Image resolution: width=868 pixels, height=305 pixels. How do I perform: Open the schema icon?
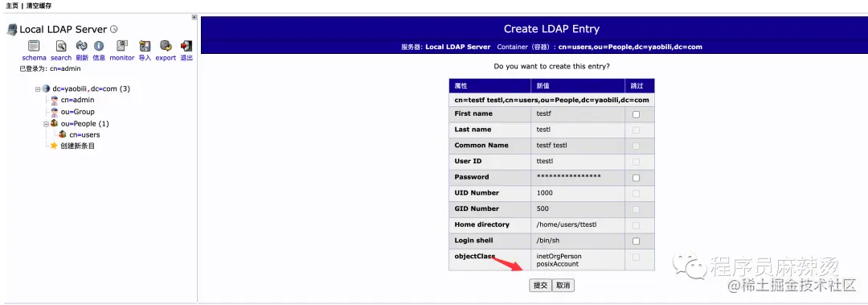(x=34, y=46)
